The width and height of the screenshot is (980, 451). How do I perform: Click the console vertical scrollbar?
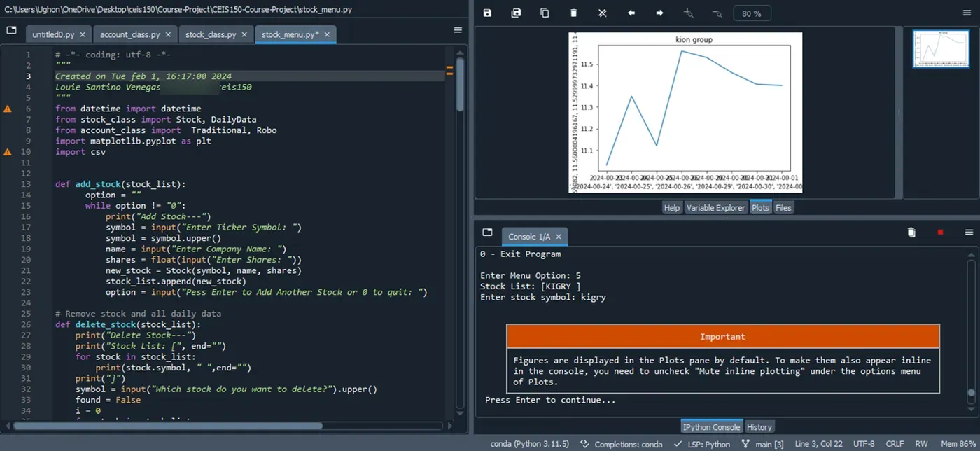pos(971,394)
